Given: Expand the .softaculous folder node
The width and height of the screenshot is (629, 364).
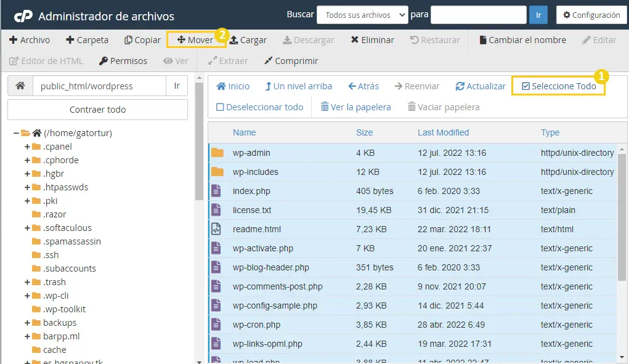Looking at the screenshot, I should 27,228.
